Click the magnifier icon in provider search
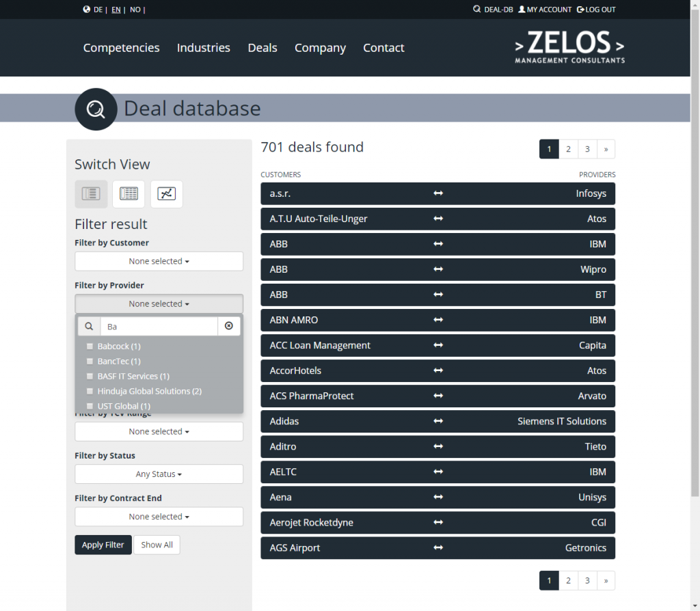Screen dimensions: 700x611 coord(90,326)
